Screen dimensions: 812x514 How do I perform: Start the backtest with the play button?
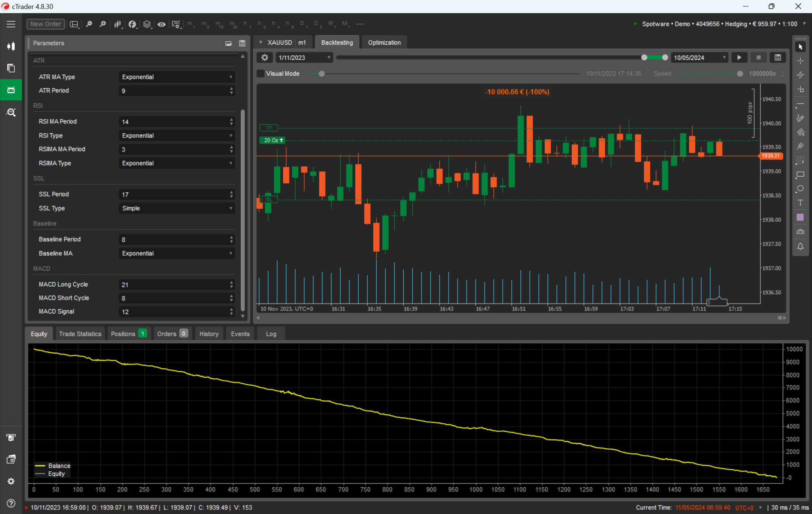[739, 57]
